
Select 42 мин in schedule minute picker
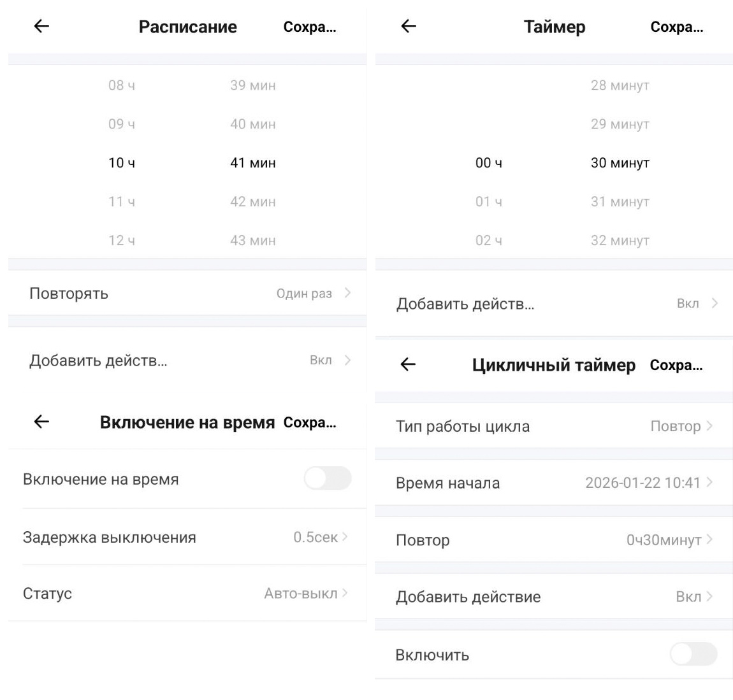(253, 201)
